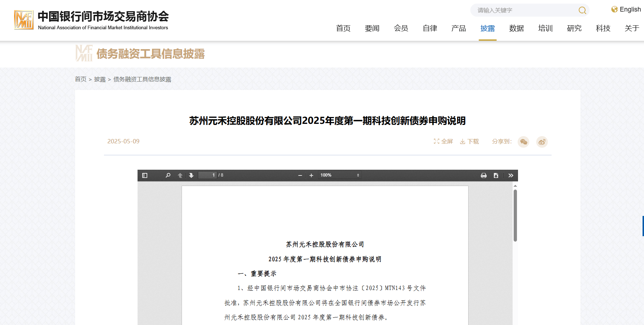Zoom out the PDF document
The height and width of the screenshot is (325, 644).
click(x=300, y=175)
